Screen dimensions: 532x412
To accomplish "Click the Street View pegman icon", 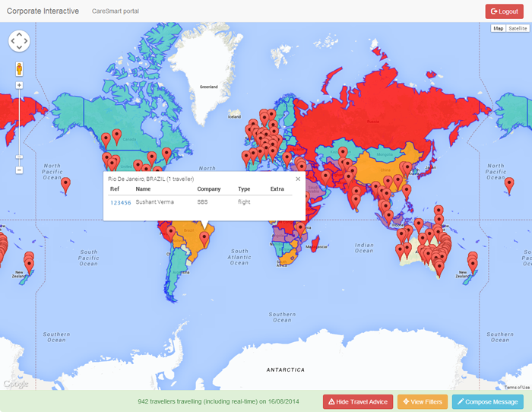I will pos(19,68).
